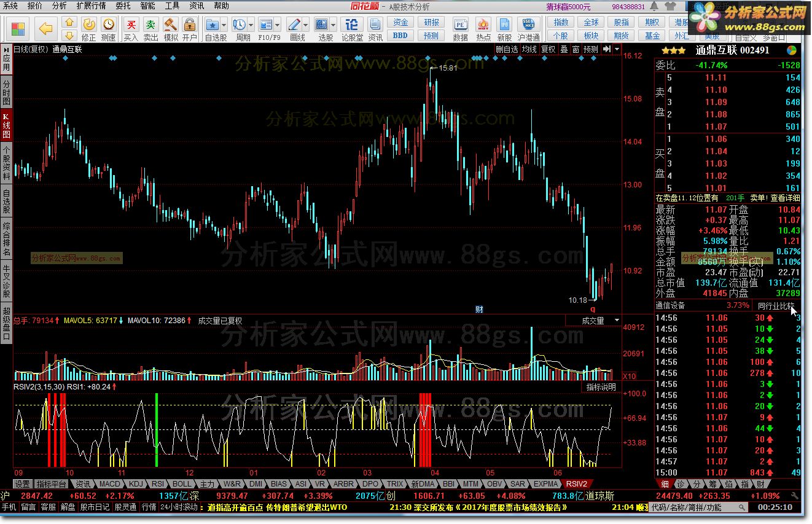This screenshot has height=524, width=812.
Task: Open the 扩展行情 menu
Action: coord(91,6)
